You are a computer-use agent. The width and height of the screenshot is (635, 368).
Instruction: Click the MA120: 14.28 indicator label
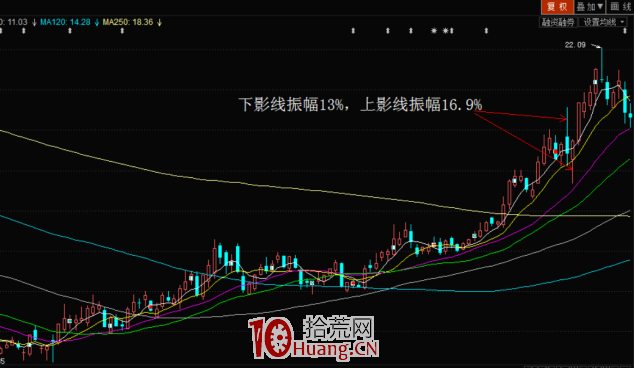pos(65,22)
